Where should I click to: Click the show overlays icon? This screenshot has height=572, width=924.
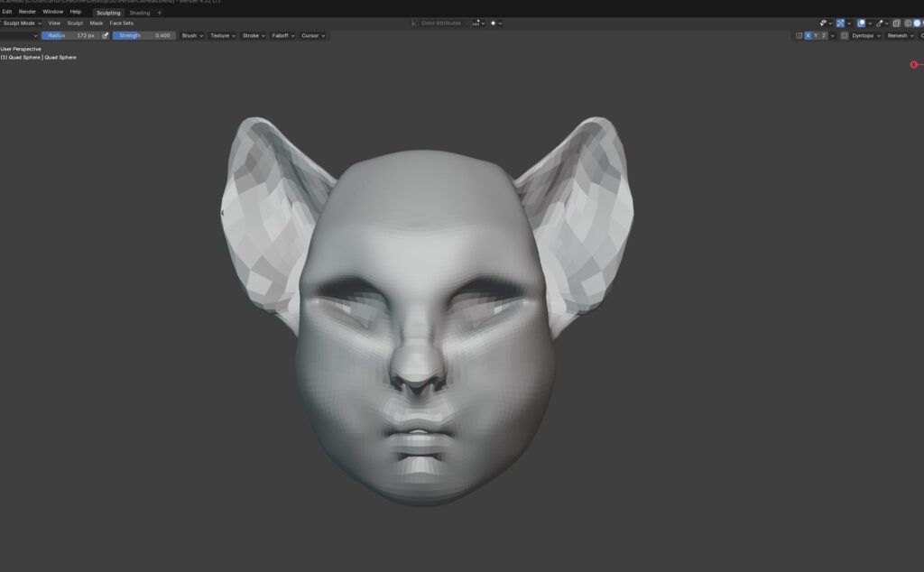859,23
